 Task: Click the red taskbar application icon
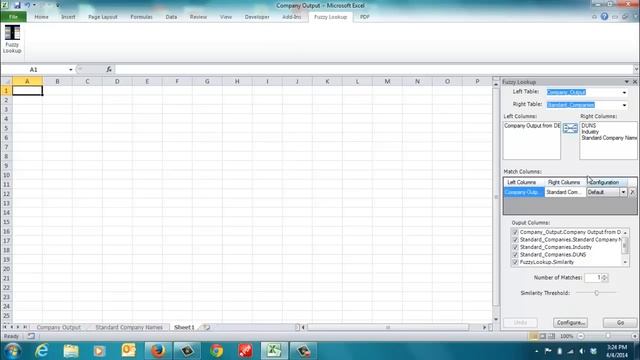pos(245,351)
